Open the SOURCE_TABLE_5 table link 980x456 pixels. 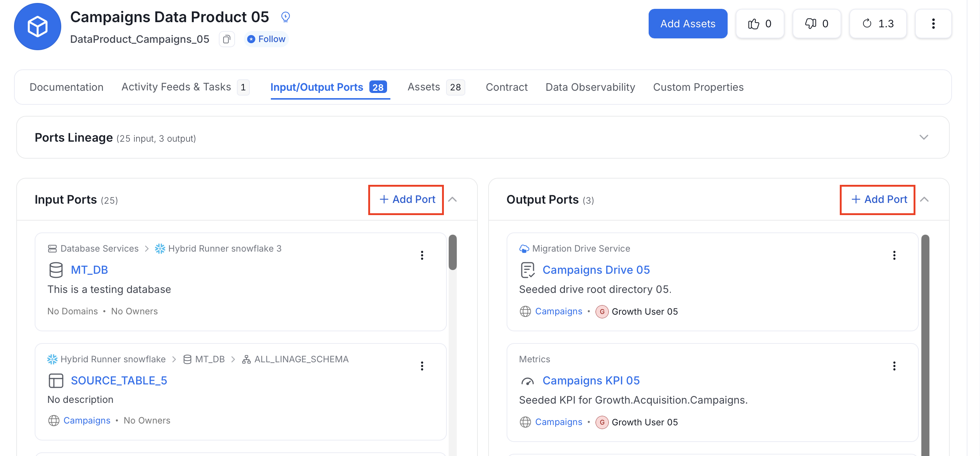119,380
